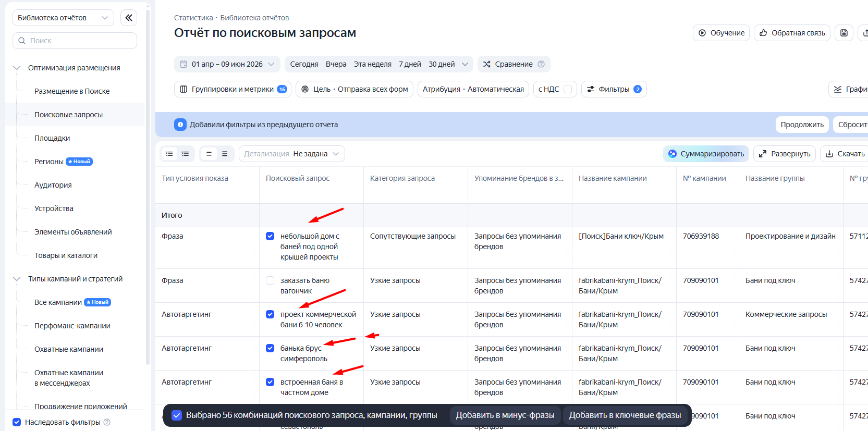Open Фильтры panel
This screenshot has height=431, width=868.
click(x=614, y=89)
